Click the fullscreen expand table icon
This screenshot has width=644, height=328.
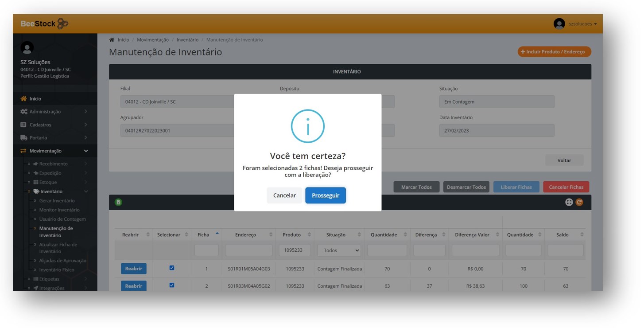[569, 202]
